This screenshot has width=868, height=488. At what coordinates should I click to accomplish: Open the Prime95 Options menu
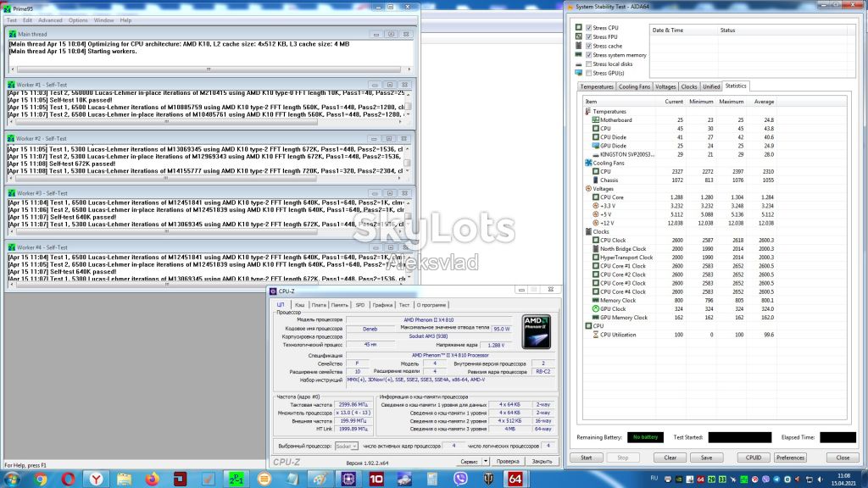point(78,20)
